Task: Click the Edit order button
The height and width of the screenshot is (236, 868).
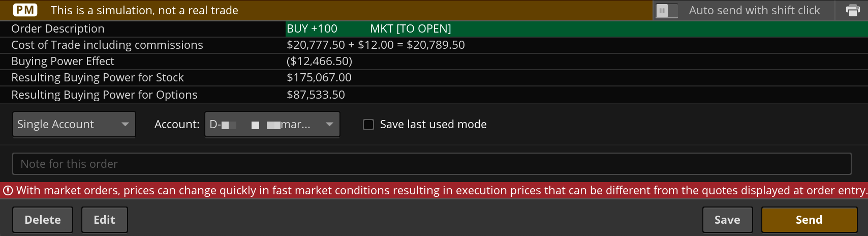Action: click(x=105, y=220)
